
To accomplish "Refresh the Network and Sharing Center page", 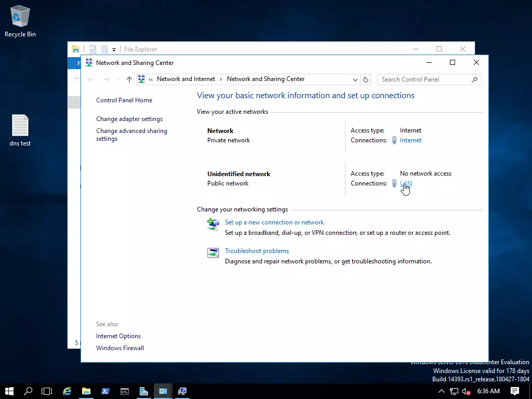I will tap(365, 79).
